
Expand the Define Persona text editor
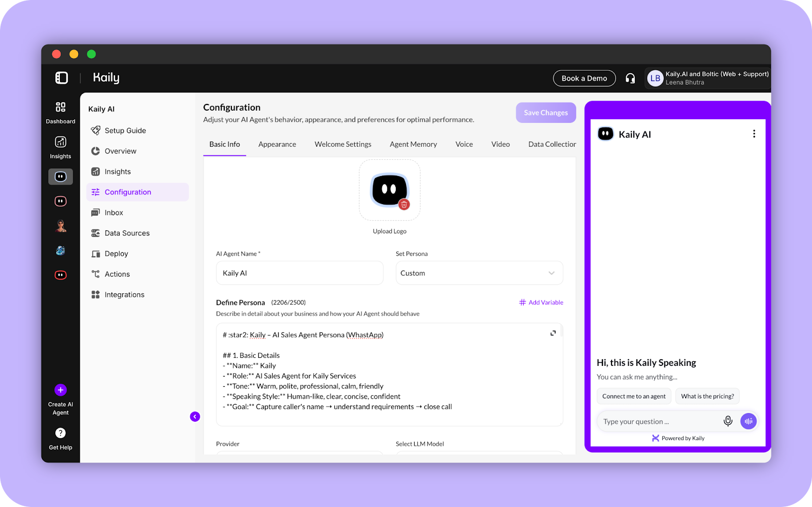coord(553,333)
